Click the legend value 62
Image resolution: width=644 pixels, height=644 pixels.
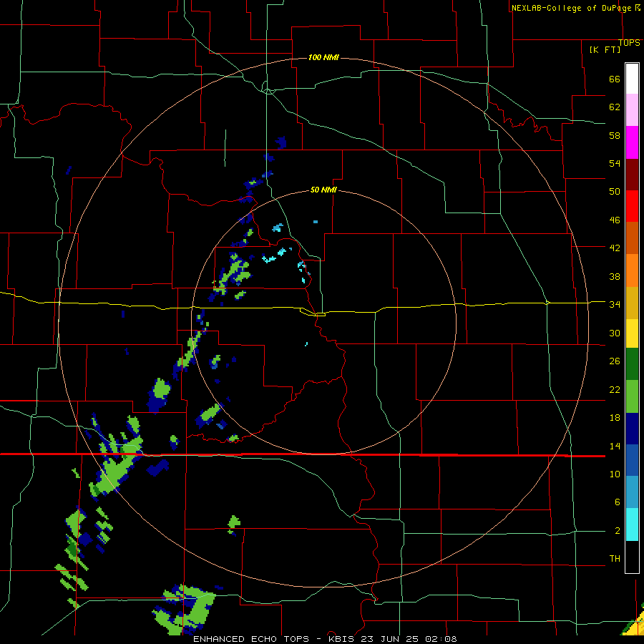pyautogui.click(x=615, y=107)
